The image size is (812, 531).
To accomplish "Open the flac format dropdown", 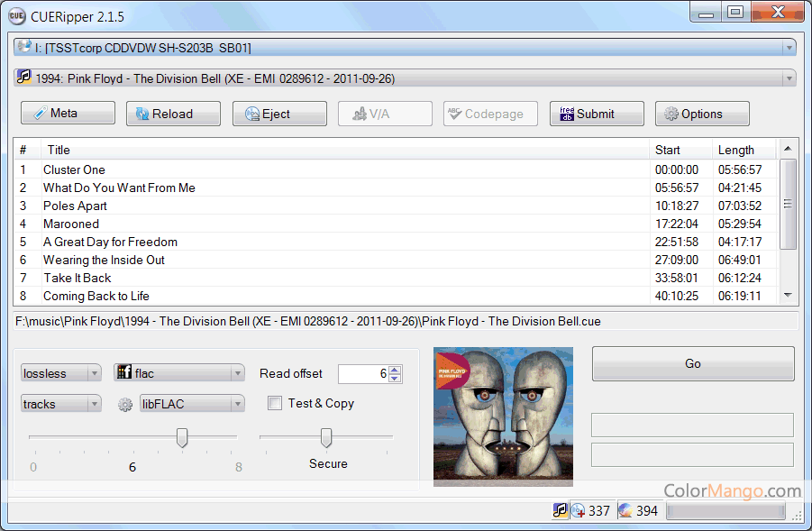I will pyautogui.click(x=237, y=373).
